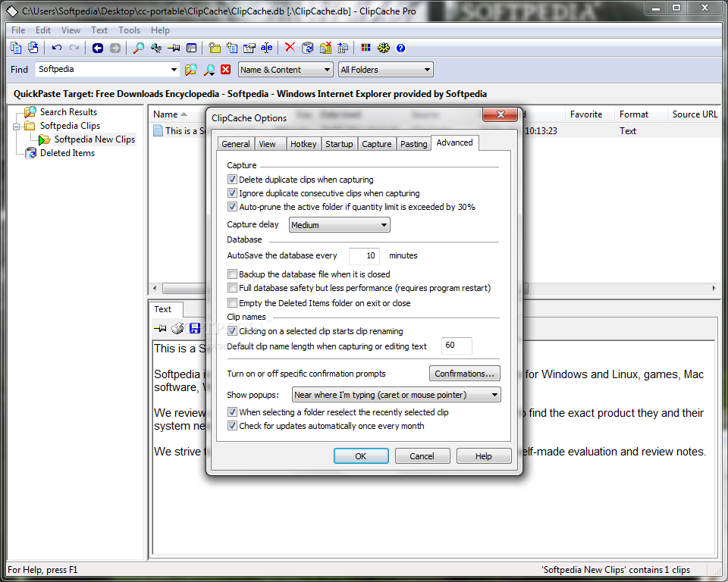728x582 pixels.
Task: Open the Tools menu
Action: tap(129, 30)
